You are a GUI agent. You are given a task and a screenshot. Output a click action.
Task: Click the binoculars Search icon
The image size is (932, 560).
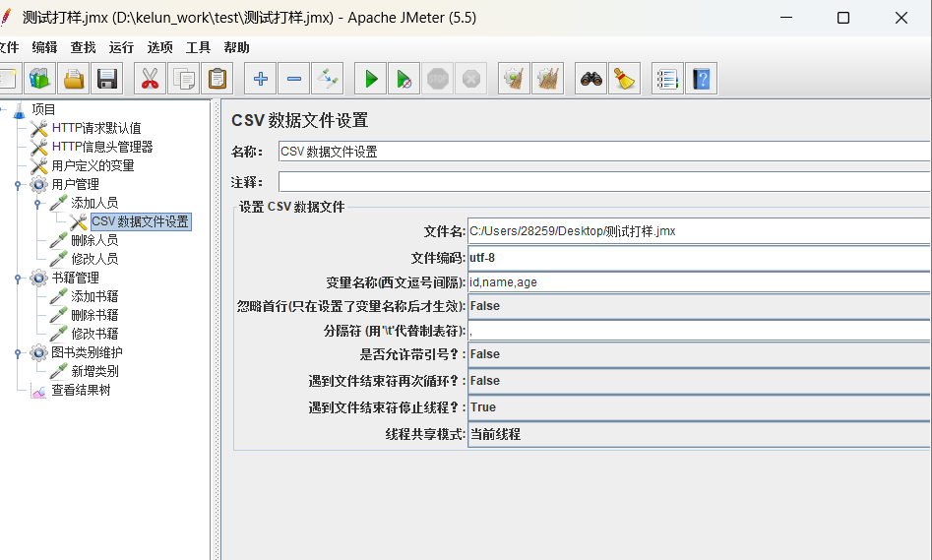(x=591, y=79)
